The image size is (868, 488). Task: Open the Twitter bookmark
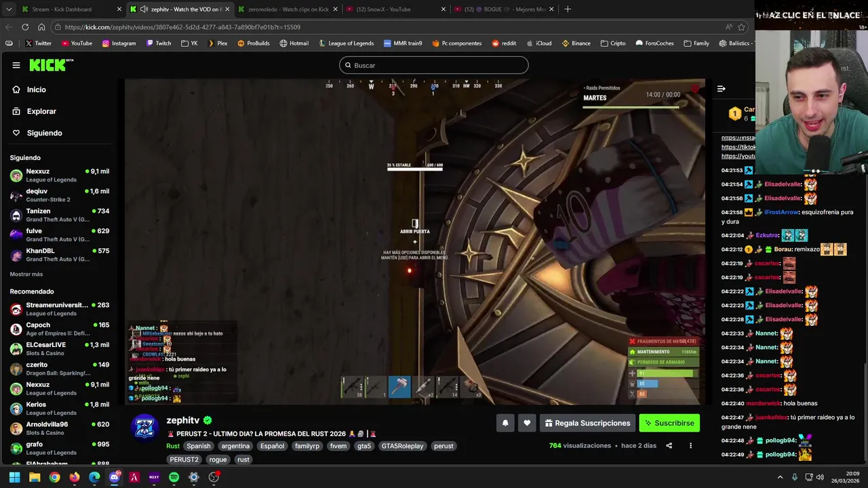point(38,43)
